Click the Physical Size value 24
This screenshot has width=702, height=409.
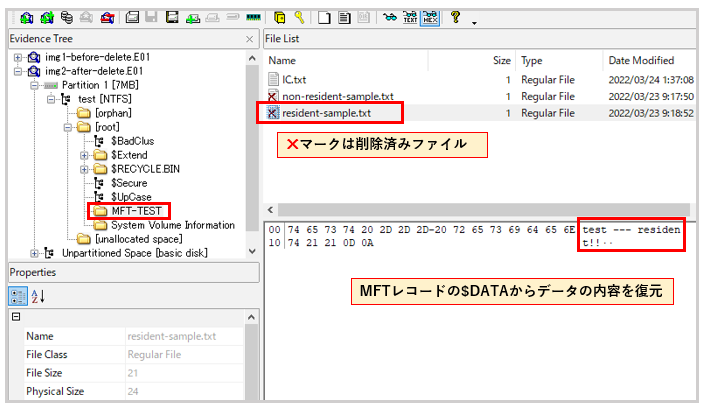click(x=133, y=391)
